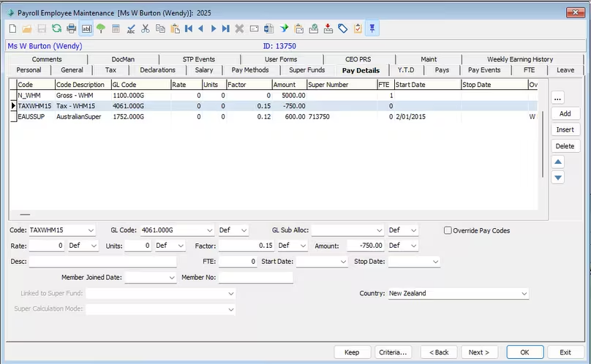Click the blue pin icon in toolbar
Image resolution: width=591 pixels, height=364 pixels.
coord(372,29)
